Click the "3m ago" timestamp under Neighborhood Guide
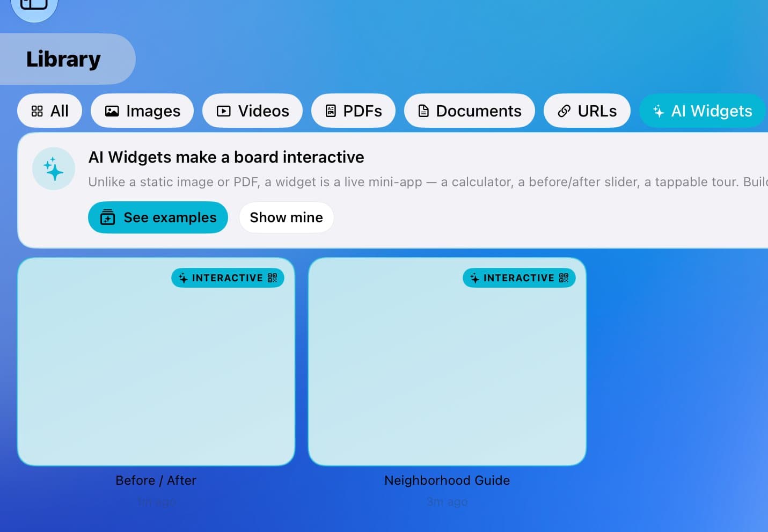The image size is (768, 532). point(447,502)
